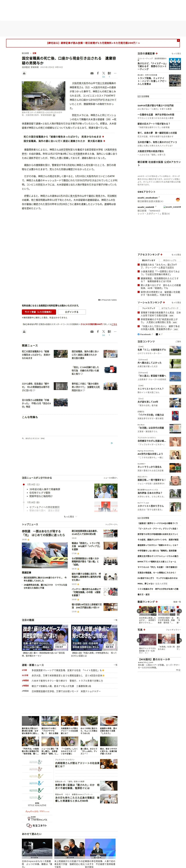Open the Think キャンパス logo link

point(37,819)
